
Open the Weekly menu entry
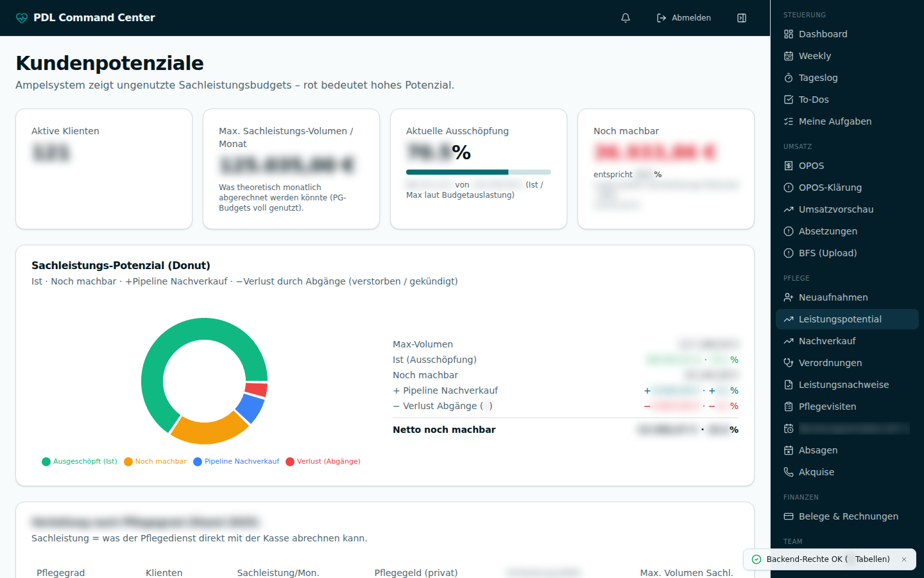click(x=847, y=56)
